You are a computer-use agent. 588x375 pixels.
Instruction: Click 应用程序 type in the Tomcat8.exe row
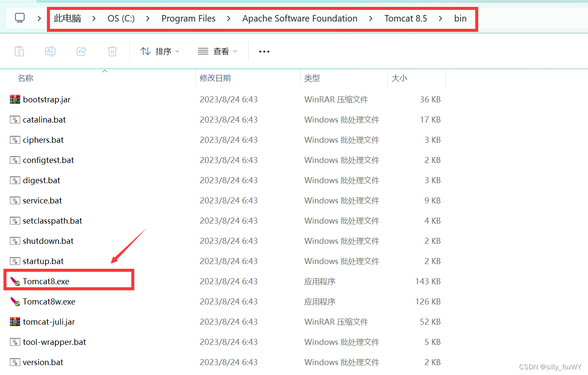click(x=320, y=281)
